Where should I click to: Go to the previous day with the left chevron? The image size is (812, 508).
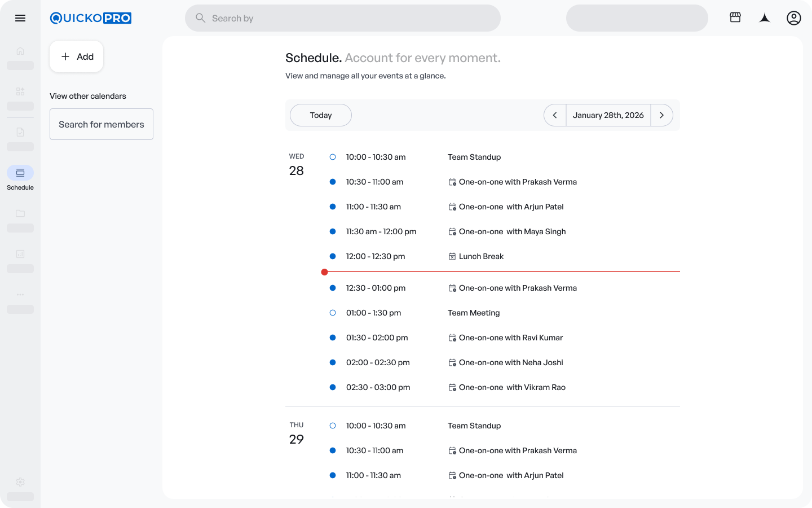click(x=555, y=115)
